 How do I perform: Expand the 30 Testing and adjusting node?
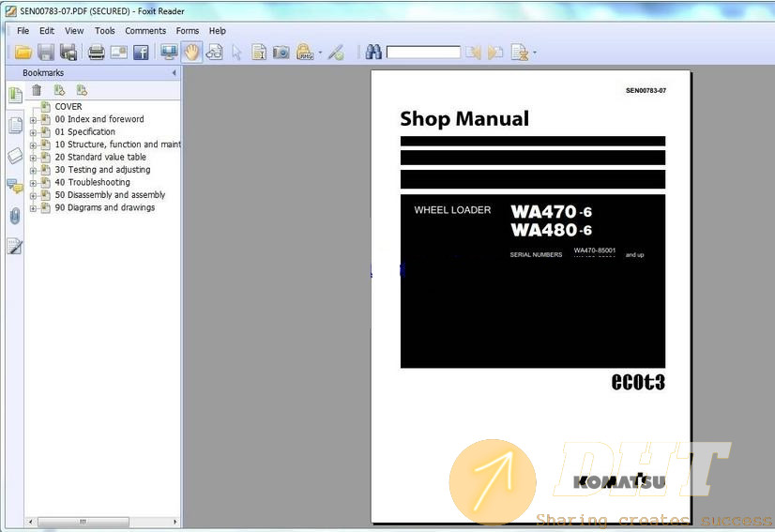(33, 171)
